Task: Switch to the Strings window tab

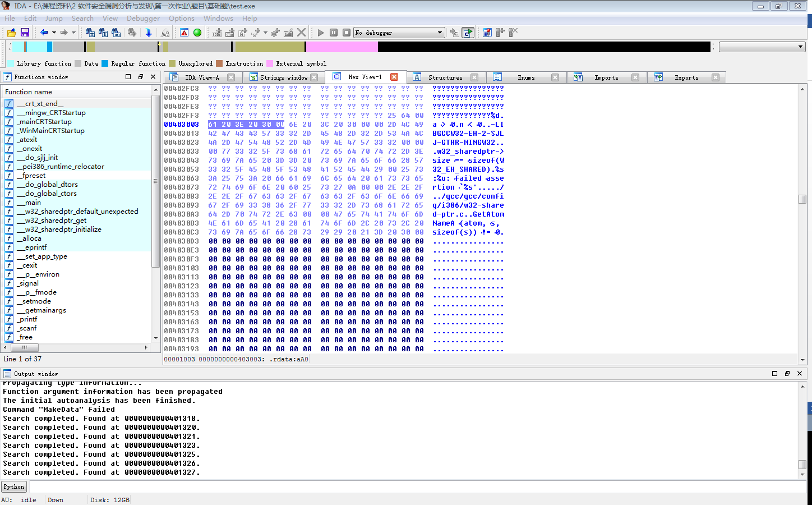Action: 284,77
